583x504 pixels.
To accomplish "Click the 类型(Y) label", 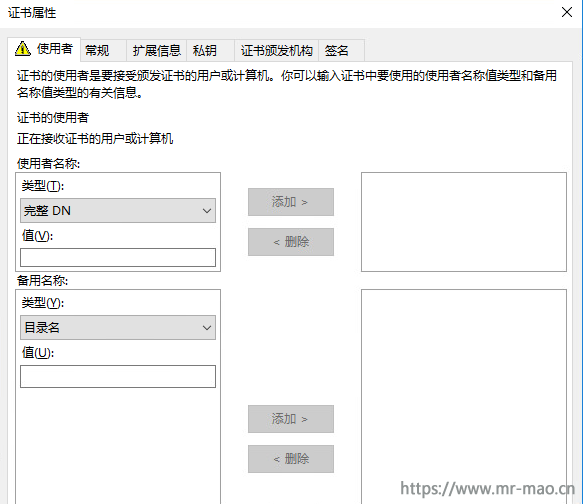I will pyautogui.click(x=43, y=303).
